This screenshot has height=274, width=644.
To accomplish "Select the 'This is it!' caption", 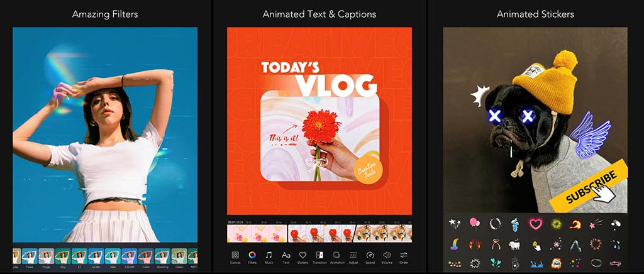I will pos(284,138).
